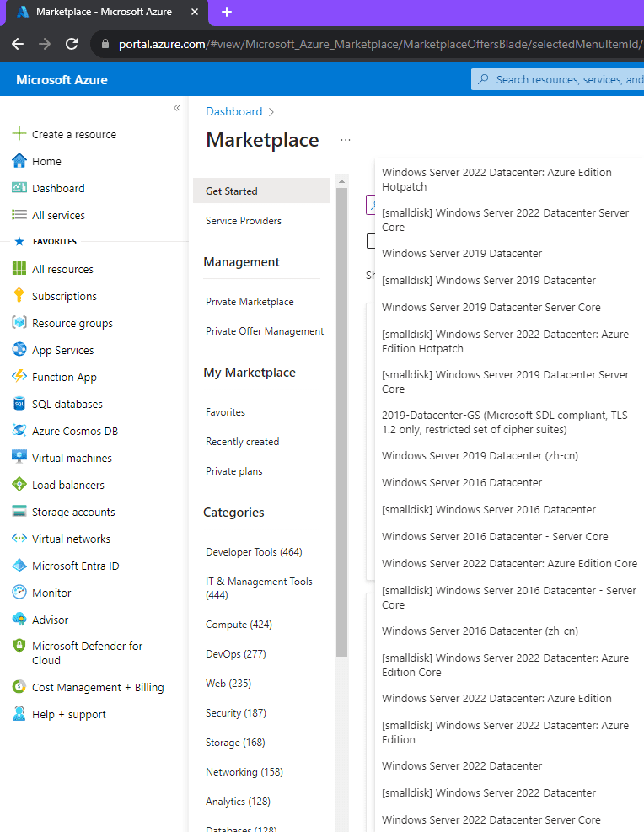644x832 pixels.
Task: Select Get Started in Marketplace menu
Action: [261, 191]
